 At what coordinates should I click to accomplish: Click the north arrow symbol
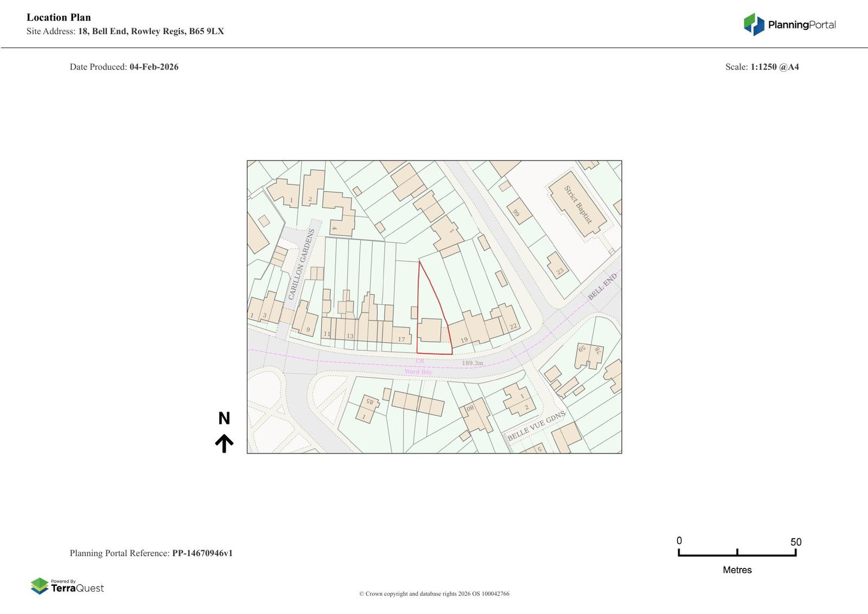(224, 443)
